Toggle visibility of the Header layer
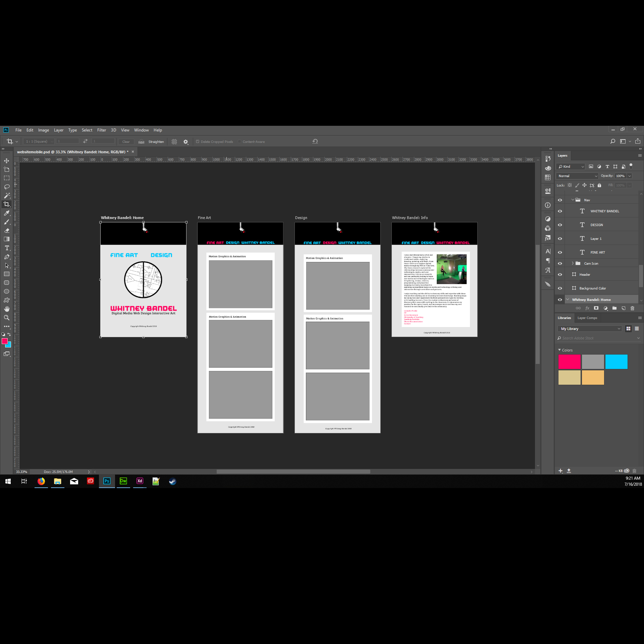Screen dimensions: 644x644 [x=560, y=274]
